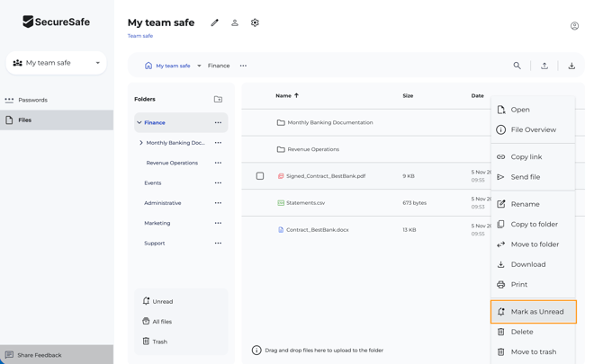Open Passwords in the left sidebar
Screen dimensions: 603x364
(32, 100)
